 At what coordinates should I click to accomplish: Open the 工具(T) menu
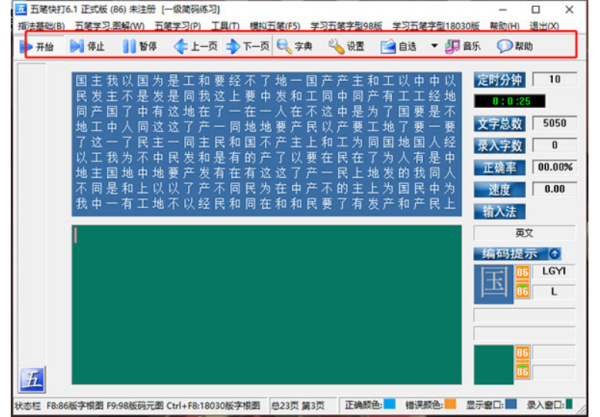tap(225, 26)
